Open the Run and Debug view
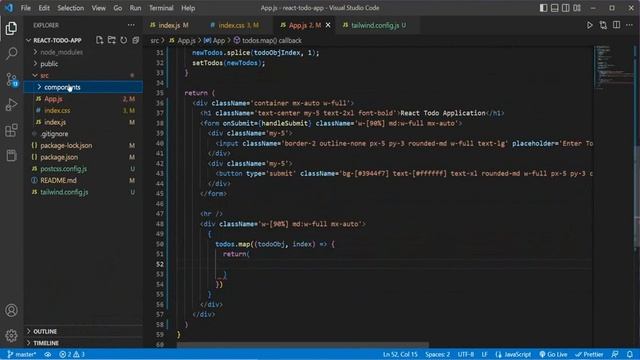The height and width of the screenshot is (360, 640). coord(11,105)
